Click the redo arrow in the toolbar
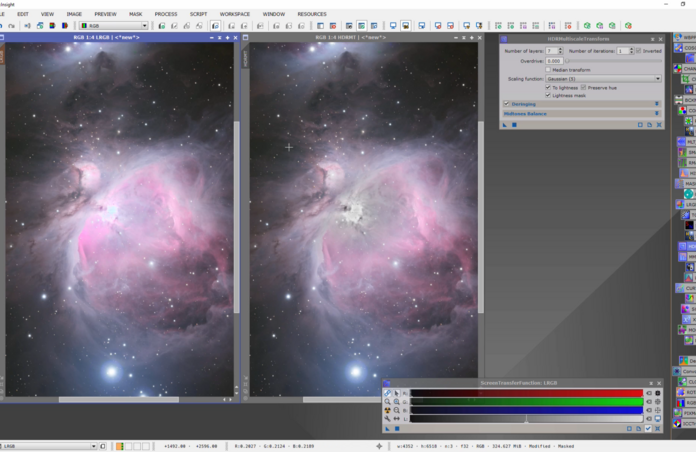 tap(12, 26)
